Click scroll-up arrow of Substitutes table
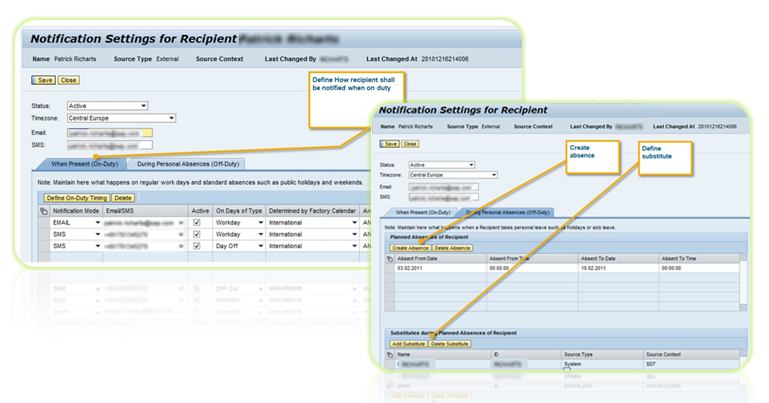This screenshot has height=403, width=769. tap(743, 353)
